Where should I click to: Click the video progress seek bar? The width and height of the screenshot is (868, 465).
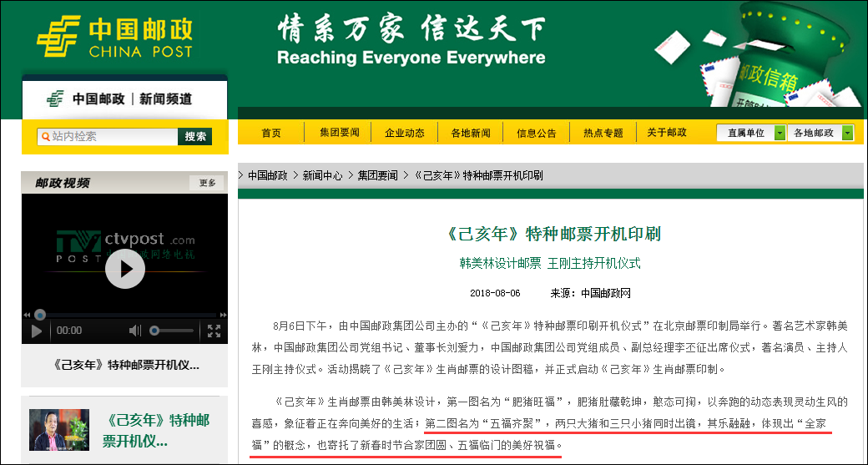tap(125, 316)
